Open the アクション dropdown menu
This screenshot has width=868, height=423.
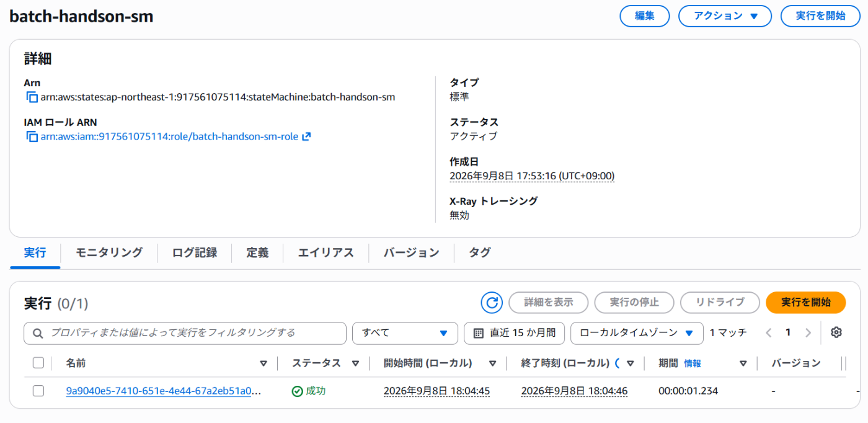pyautogui.click(x=725, y=16)
